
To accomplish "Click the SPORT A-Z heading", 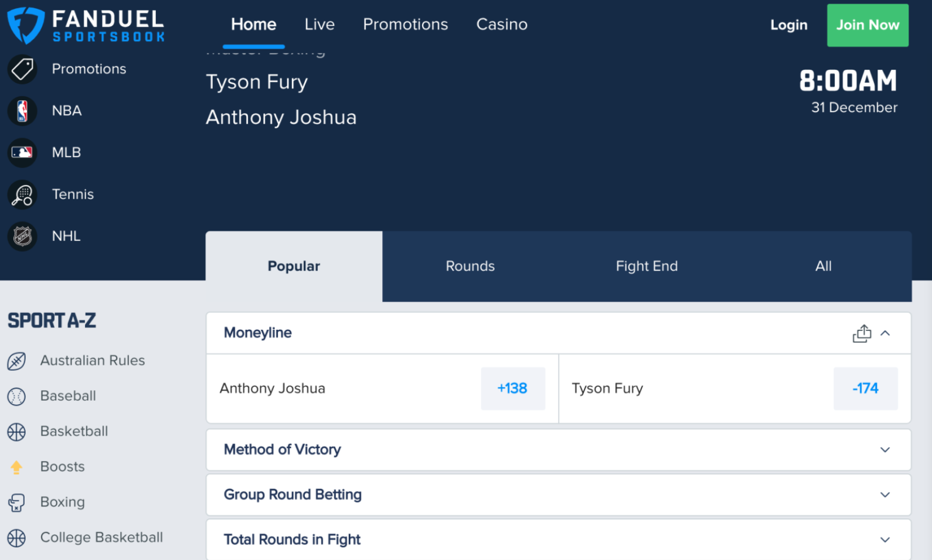I will 52,321.
